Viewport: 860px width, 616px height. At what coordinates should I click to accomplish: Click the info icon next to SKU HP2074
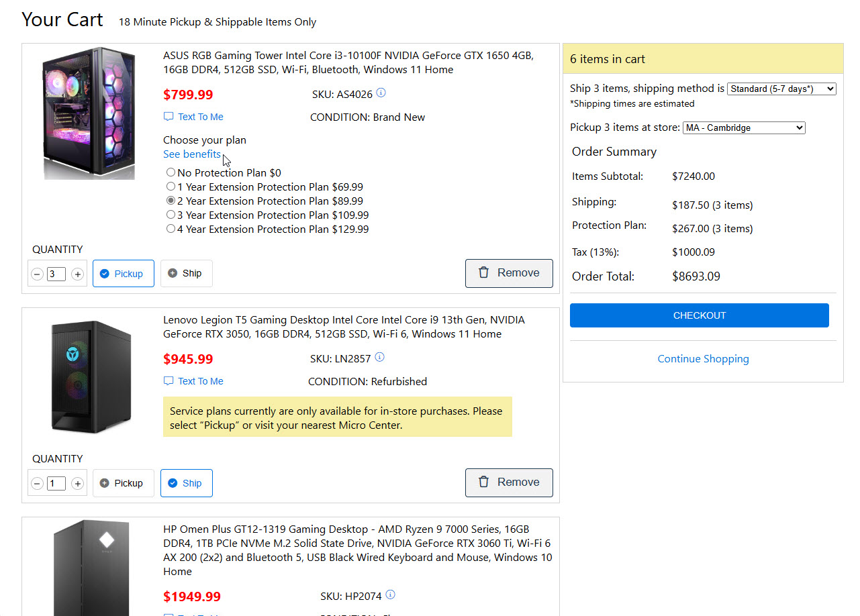pyautogui.click(x=391, y=595)
